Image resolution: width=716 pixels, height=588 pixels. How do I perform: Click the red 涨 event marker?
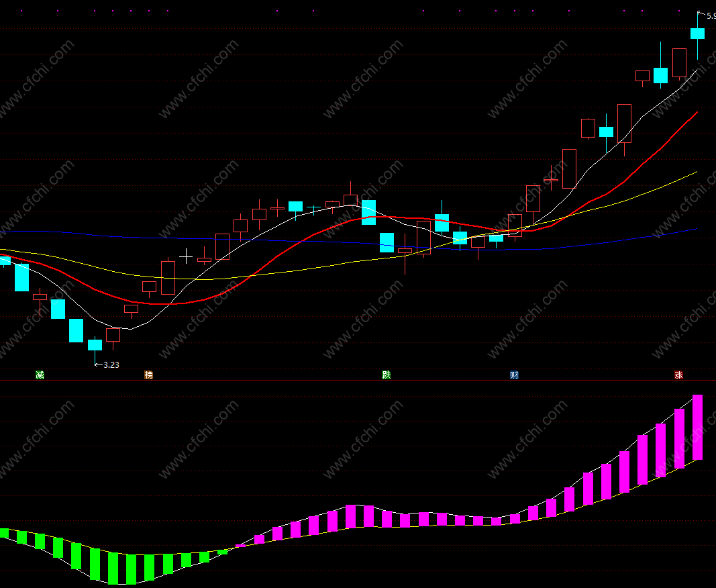tap(678, 375)
